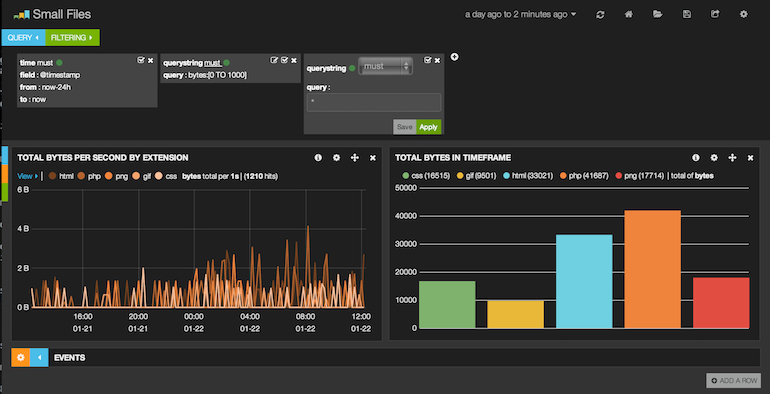Grab move handle of Total Bytes Per Second panel
The image size is (770, 394).
(355, 158)
